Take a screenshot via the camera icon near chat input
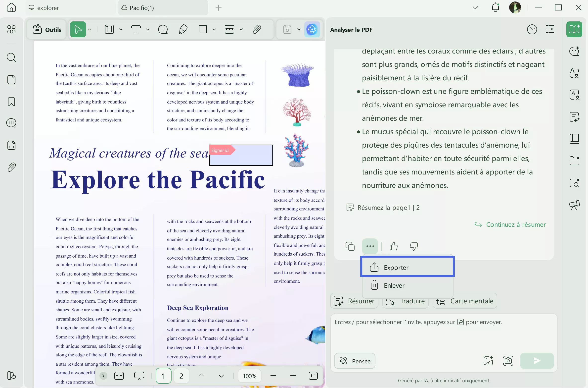 508,361
